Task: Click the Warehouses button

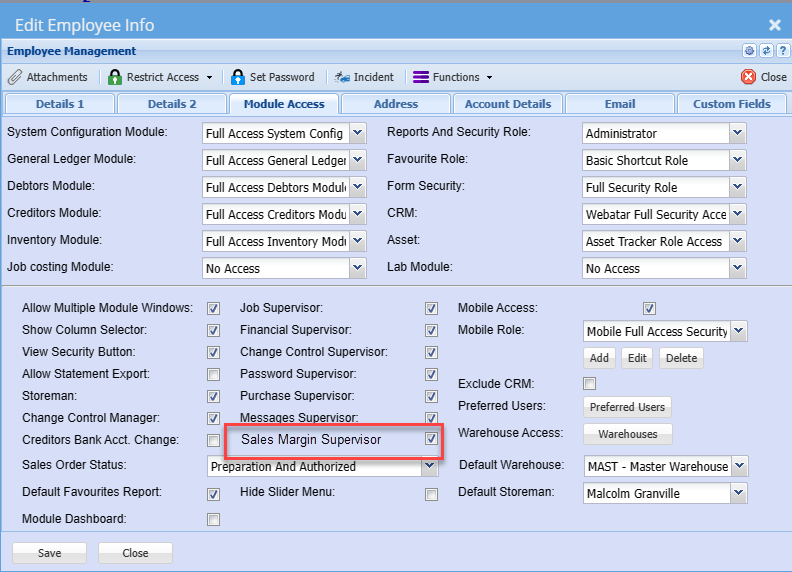Action: pos(628,434)
